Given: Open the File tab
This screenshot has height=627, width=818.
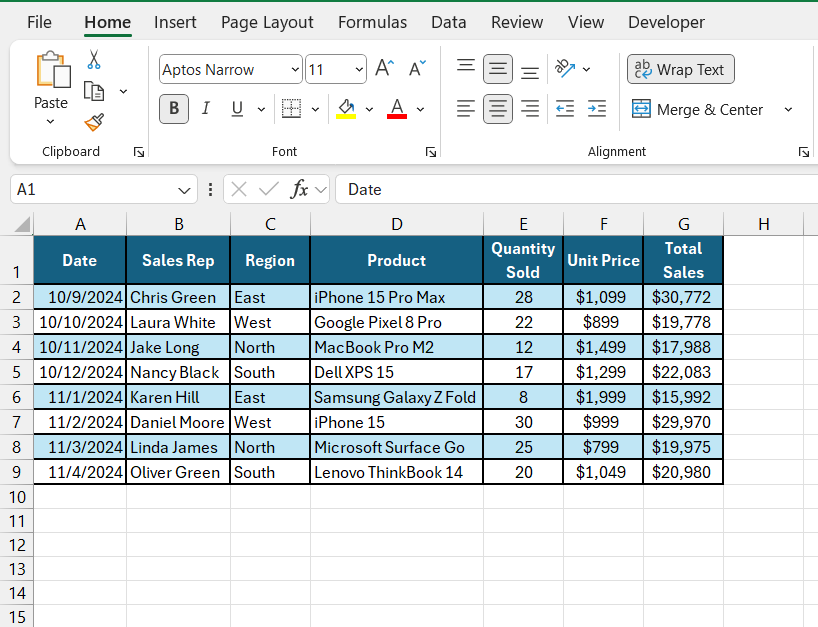Looking at the screenshot, I should click(x=39, y=22).
